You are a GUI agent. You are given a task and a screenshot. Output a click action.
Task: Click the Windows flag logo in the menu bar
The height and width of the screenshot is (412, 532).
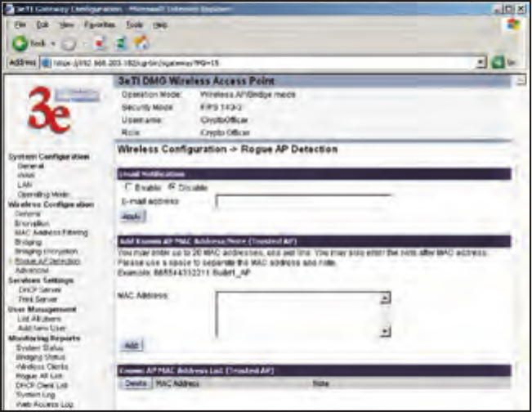tap(513, 25)
